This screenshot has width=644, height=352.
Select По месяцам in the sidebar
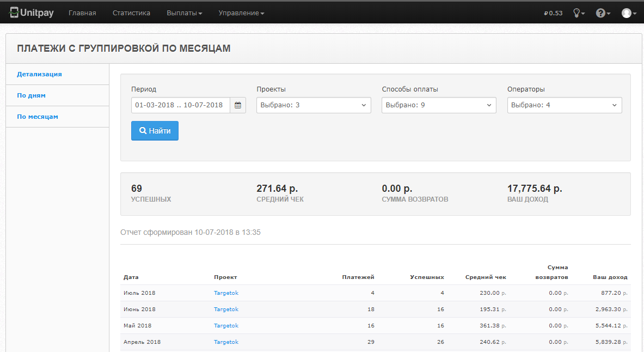tap(38, 117)
